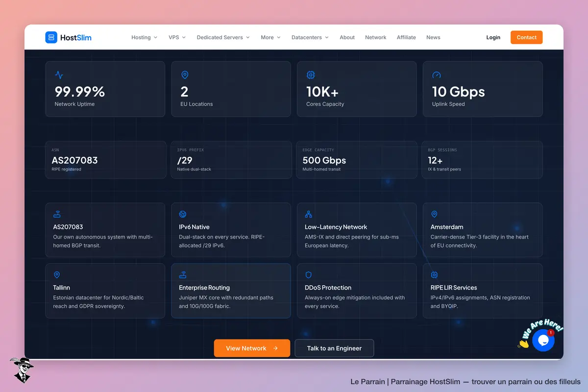
Task: Click the Tallinn location pin icon
Action: tap(57, 275)
